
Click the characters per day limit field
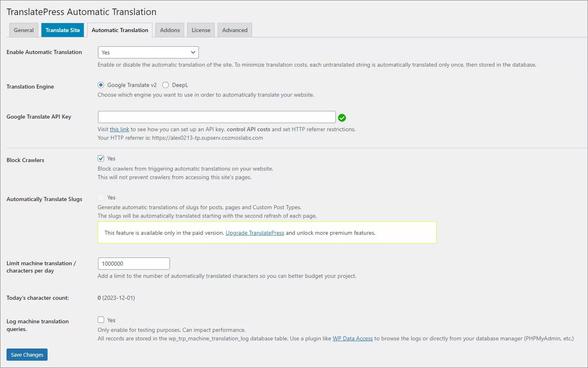click(134, 264)
